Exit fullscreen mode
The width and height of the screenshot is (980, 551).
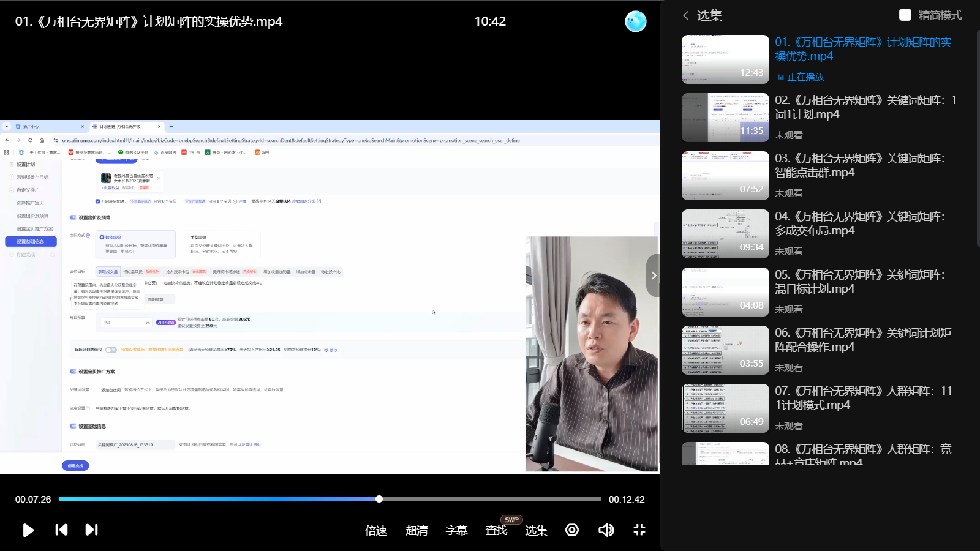click(639, 530)
